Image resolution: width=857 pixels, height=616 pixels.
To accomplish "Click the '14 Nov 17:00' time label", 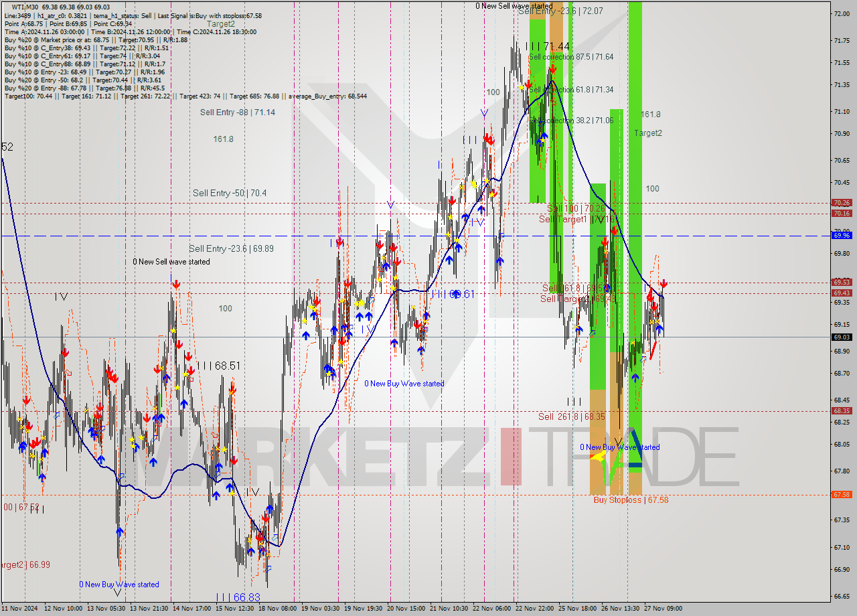I will (x=193, y=609).
